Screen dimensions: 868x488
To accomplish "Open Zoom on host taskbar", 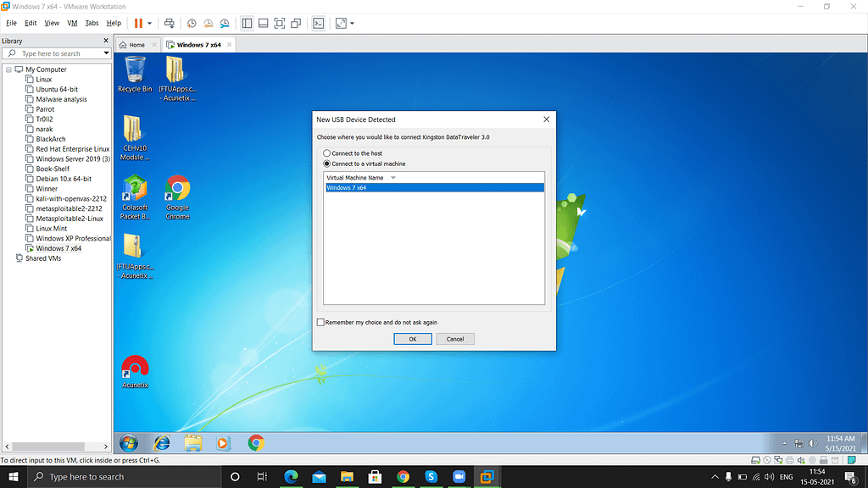I will click(459, 477).
